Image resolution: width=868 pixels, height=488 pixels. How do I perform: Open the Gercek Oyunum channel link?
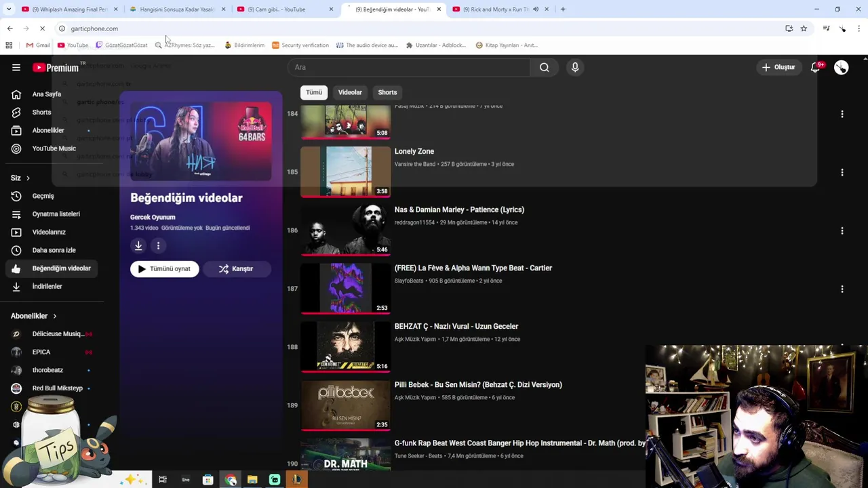[153, 218]
